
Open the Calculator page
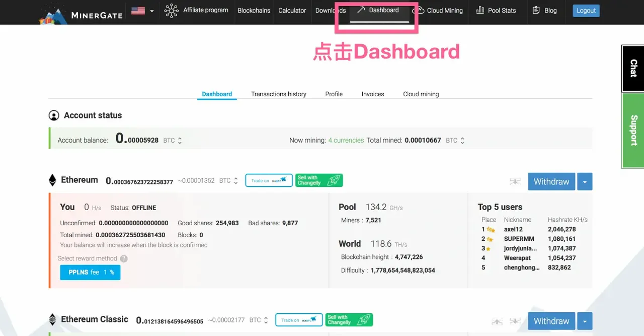click(292, 11)
